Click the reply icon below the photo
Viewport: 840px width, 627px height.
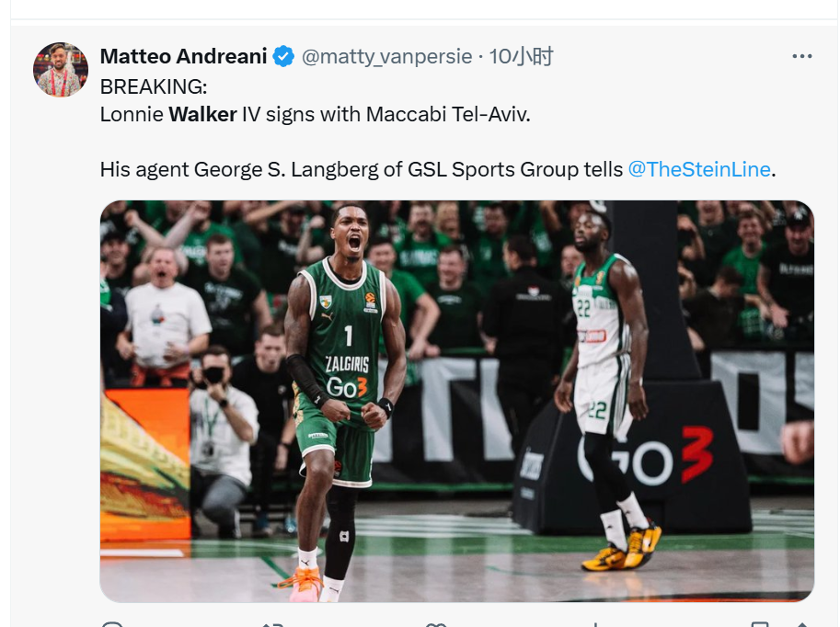click(x=112, y=624)
